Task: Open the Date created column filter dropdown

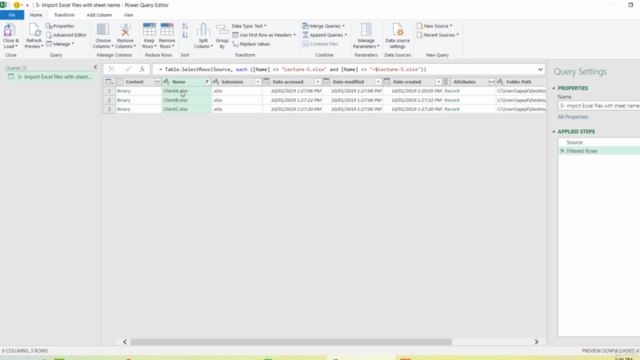Action: [x=438, y=82]
